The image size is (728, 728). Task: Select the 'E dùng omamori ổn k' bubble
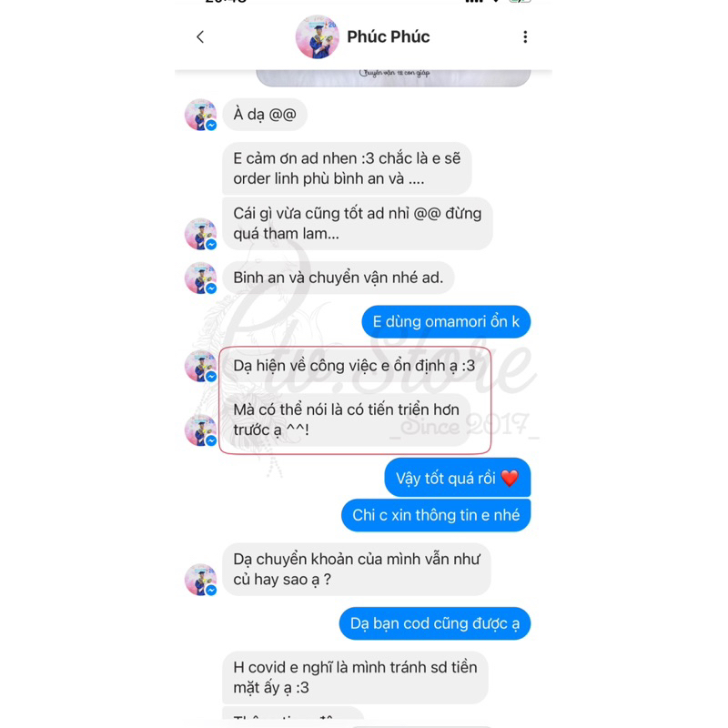click(x=446, y=321)
